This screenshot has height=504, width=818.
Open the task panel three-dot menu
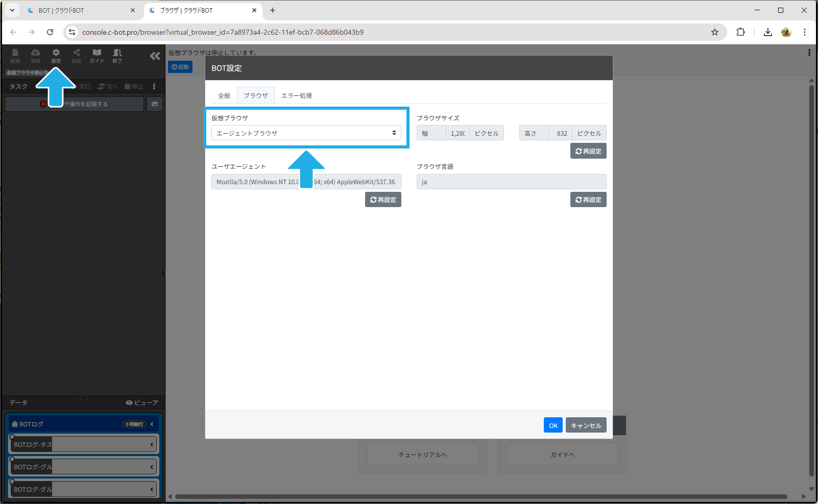154,87
